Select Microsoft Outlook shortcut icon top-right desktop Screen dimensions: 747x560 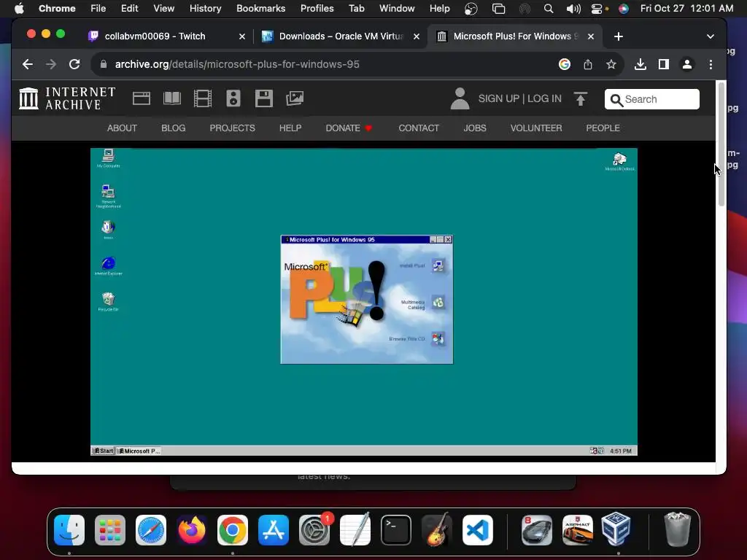tap(619, 161)
